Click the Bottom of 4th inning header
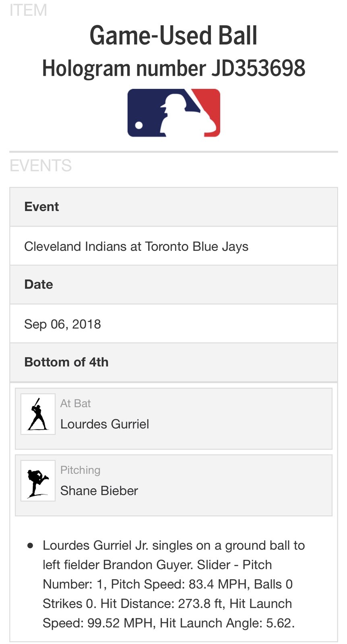Image resolution: width=347 pixels, height=644 pixels. (x=66, y=362)
